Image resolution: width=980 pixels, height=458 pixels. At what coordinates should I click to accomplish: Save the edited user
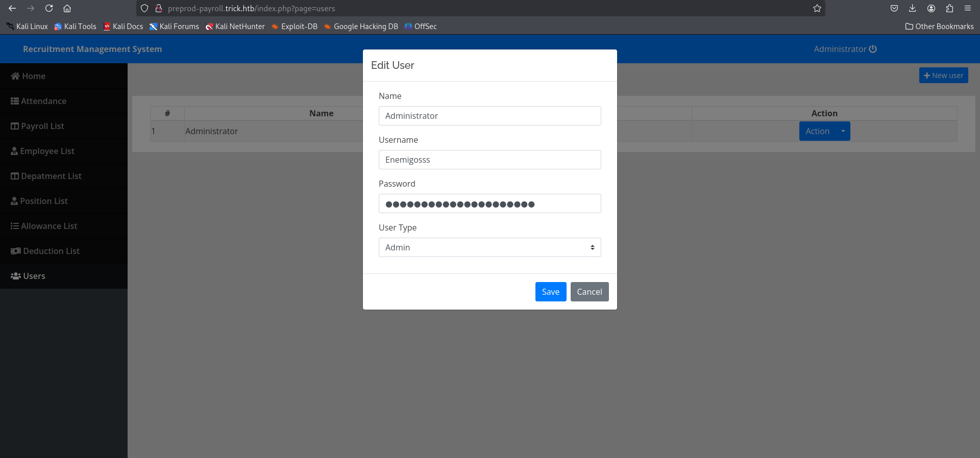pos(550,292)
